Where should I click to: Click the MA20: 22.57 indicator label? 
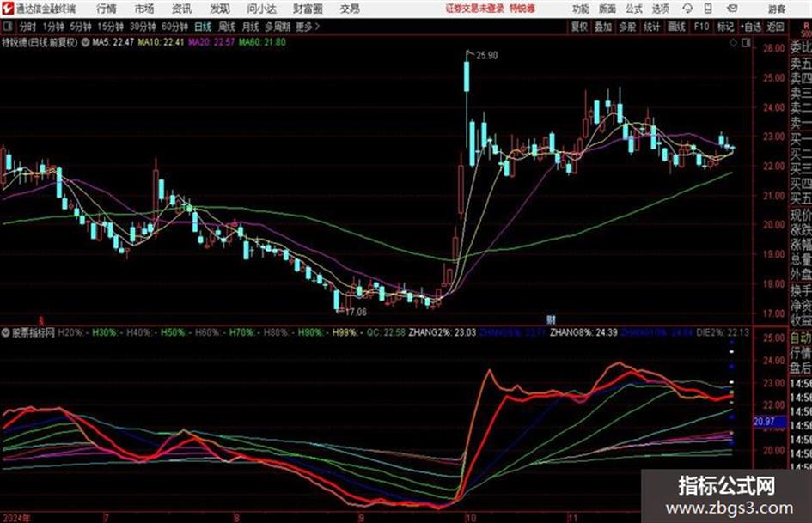211,42
